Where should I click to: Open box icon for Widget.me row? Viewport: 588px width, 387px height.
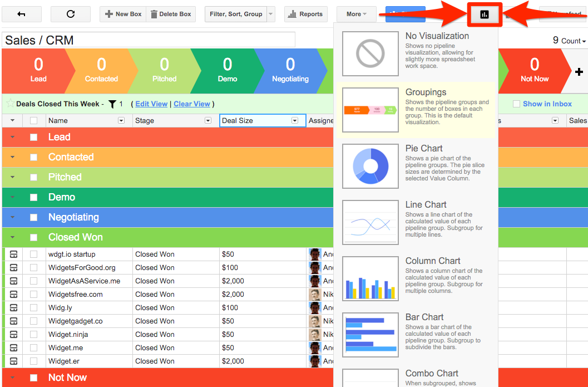point(13,347)
